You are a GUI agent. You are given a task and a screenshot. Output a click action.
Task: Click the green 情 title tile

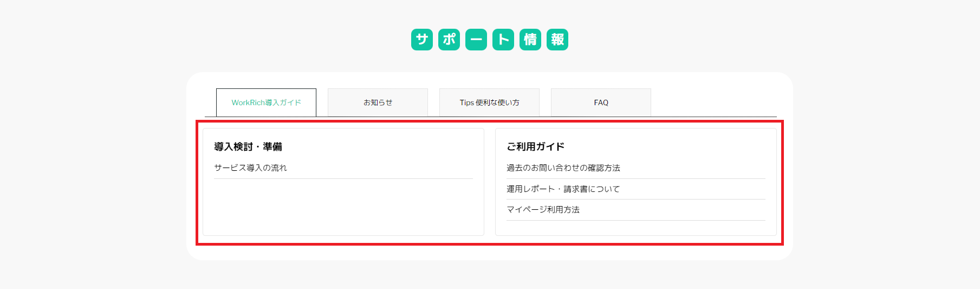pyautogui.click(x=530, y=40)
